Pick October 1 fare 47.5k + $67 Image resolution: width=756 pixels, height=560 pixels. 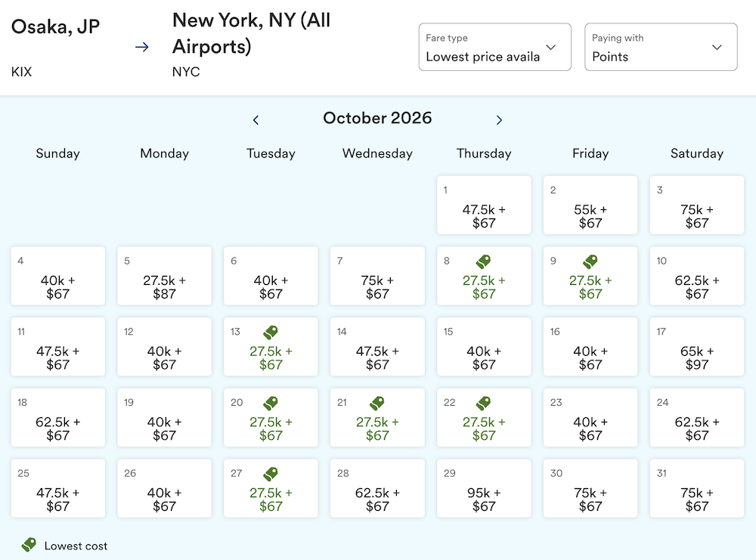tap(484, 205)
